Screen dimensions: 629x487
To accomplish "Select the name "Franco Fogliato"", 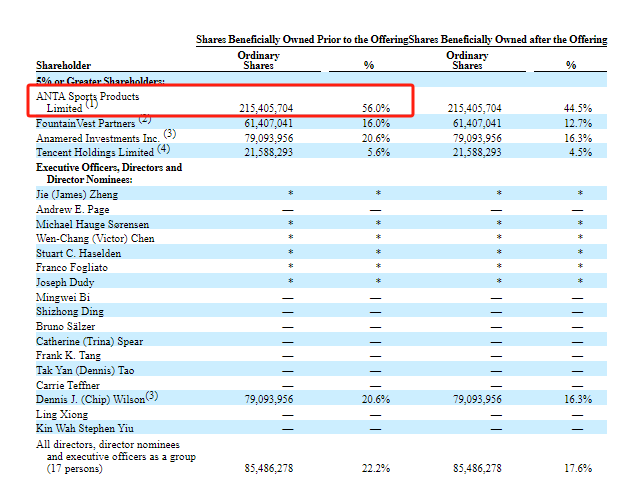I will tap(72, 268).
